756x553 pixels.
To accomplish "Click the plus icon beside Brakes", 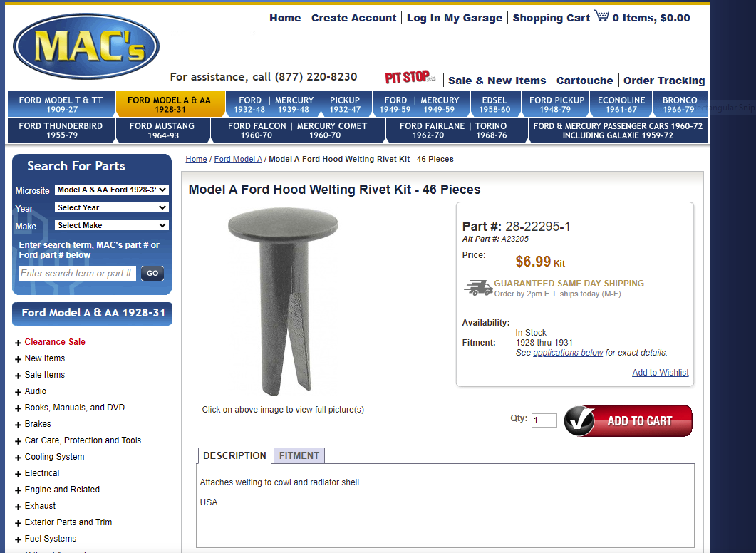I will pos(18,424).
